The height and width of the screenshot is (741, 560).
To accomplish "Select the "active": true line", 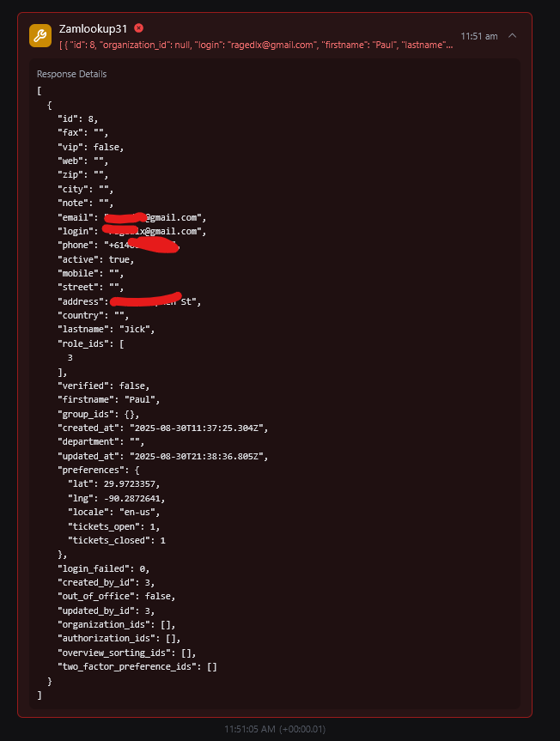I will pyautogui.click(x=96, y=259).
